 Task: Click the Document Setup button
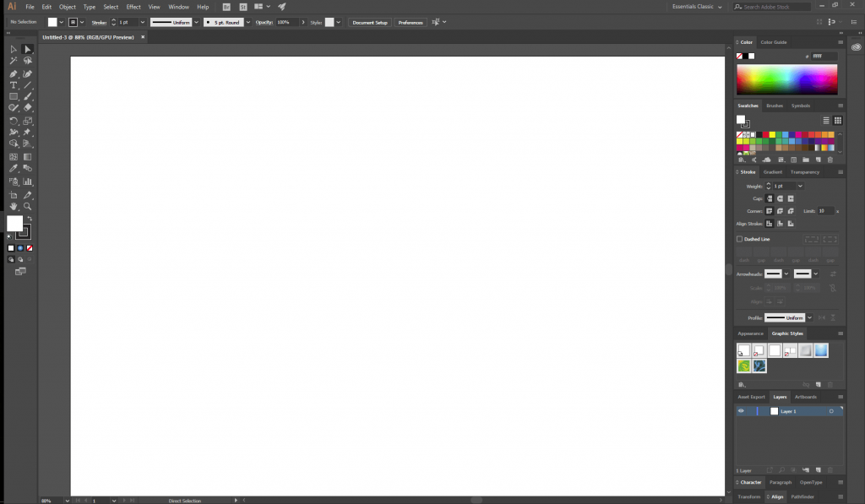(x=369, y=22)
